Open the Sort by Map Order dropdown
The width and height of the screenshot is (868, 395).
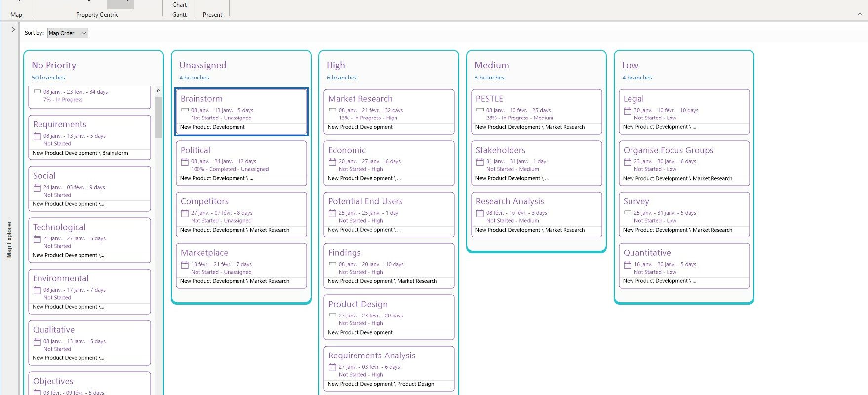point(68,33)
